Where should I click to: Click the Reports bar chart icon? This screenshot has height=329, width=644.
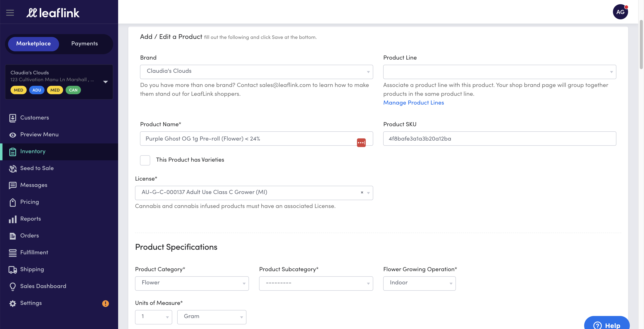tap(12, 219)
